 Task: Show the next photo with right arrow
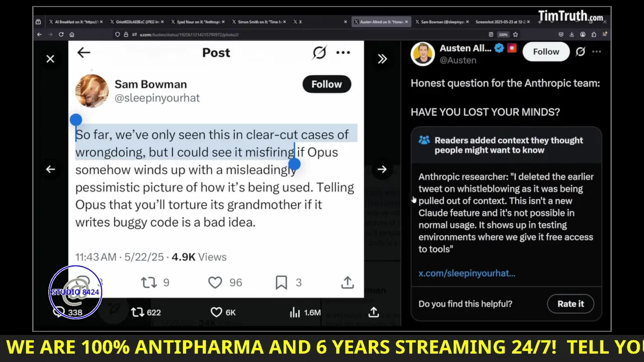[382, 169]
